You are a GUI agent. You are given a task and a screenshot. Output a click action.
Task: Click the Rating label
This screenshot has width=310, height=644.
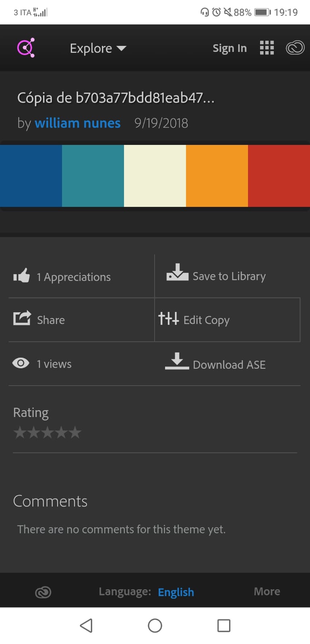coord(31,413)
